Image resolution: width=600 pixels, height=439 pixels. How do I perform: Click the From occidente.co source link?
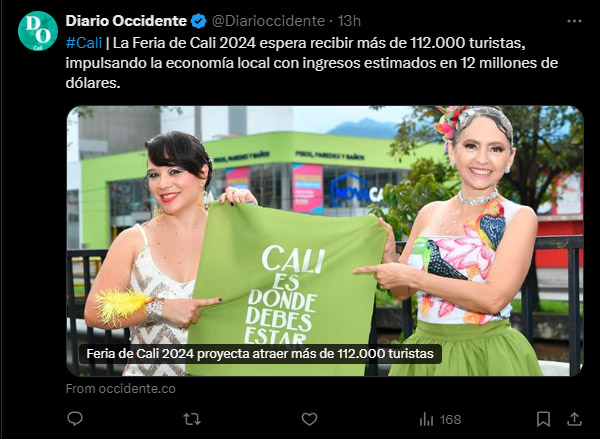[121, 389]
